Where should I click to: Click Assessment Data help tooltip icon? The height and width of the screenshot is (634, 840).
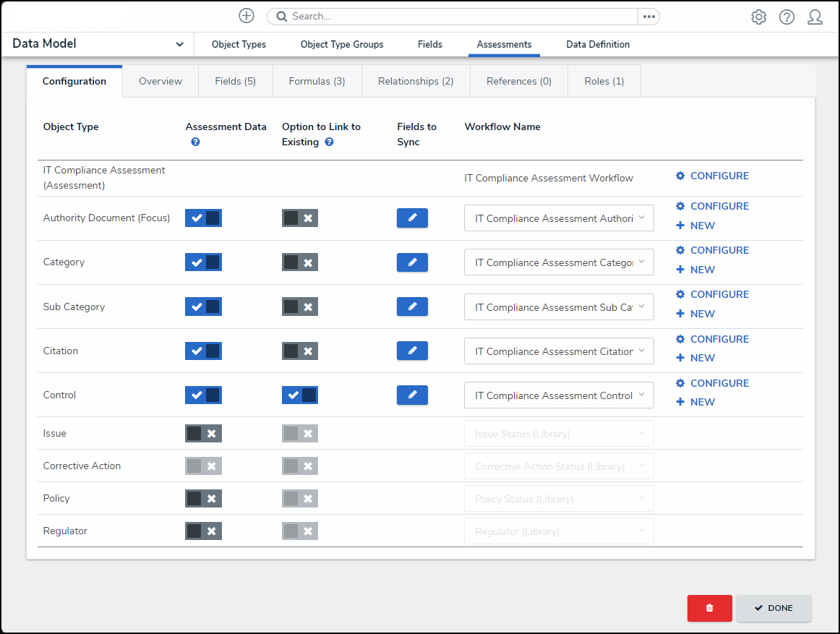[x=195, y=142]
